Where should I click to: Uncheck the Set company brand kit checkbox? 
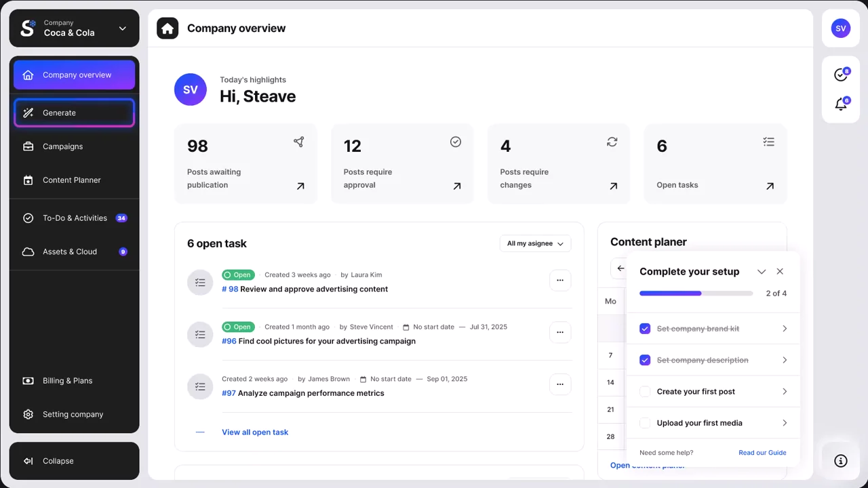(645, 329)
